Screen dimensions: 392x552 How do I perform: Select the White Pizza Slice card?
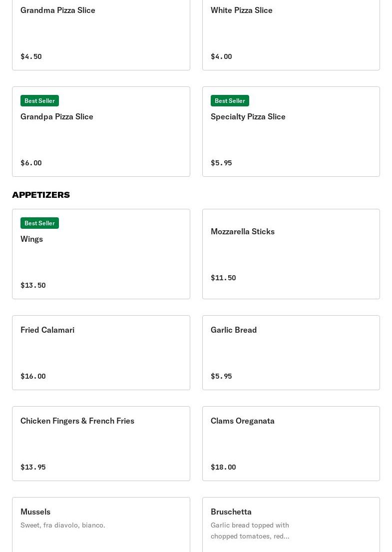[x=291, y=34]
